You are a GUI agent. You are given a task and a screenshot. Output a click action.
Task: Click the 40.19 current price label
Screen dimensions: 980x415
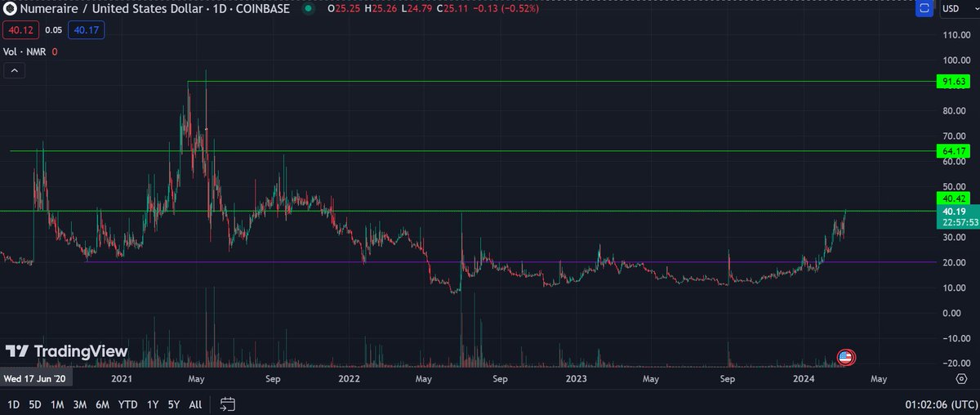954,211
